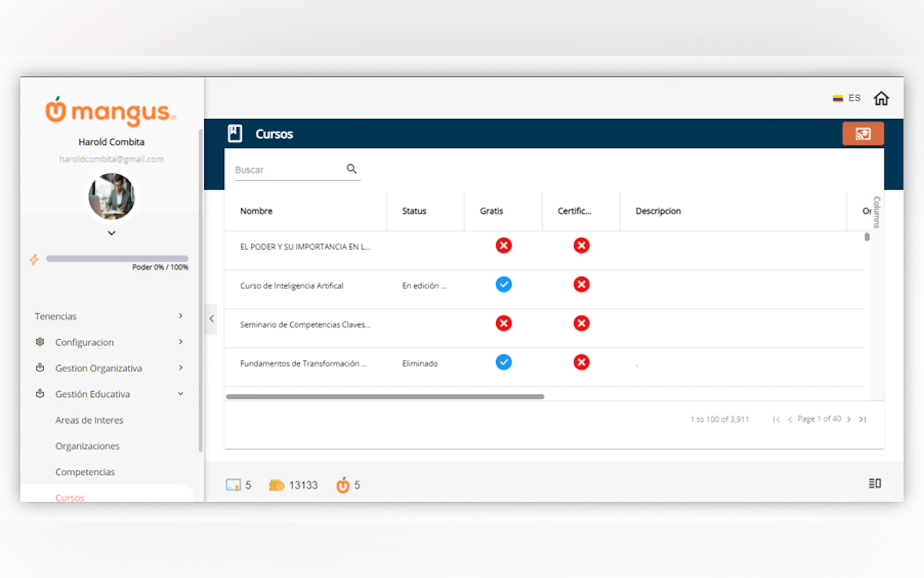The width and height of the screenshot is (924, 578).
Task: Open the profile dropdown chevron under avatar
Action: [x=111, y=233]
